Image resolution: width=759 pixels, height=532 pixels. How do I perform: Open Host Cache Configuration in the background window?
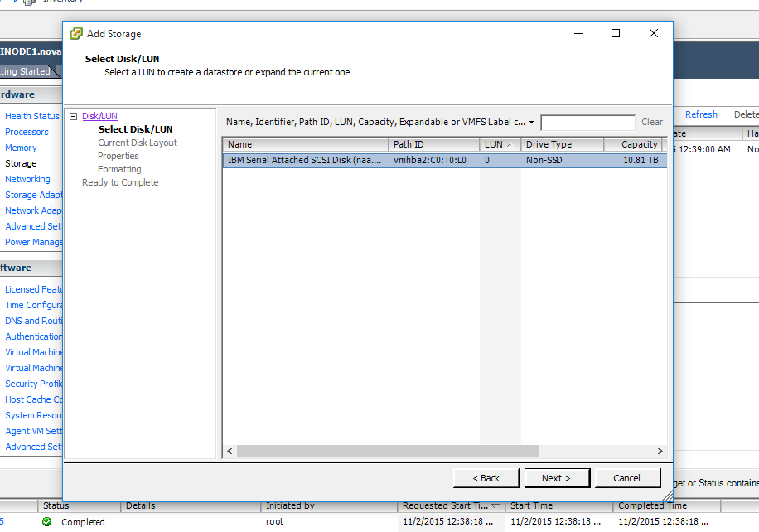tap(33, 399)
